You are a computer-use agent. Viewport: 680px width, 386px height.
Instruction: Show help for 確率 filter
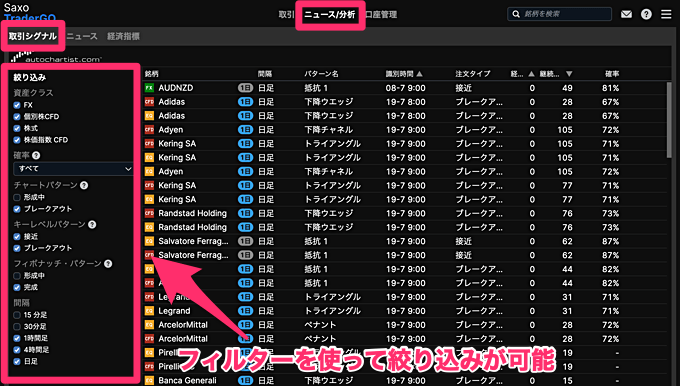(x=36, y=155)
